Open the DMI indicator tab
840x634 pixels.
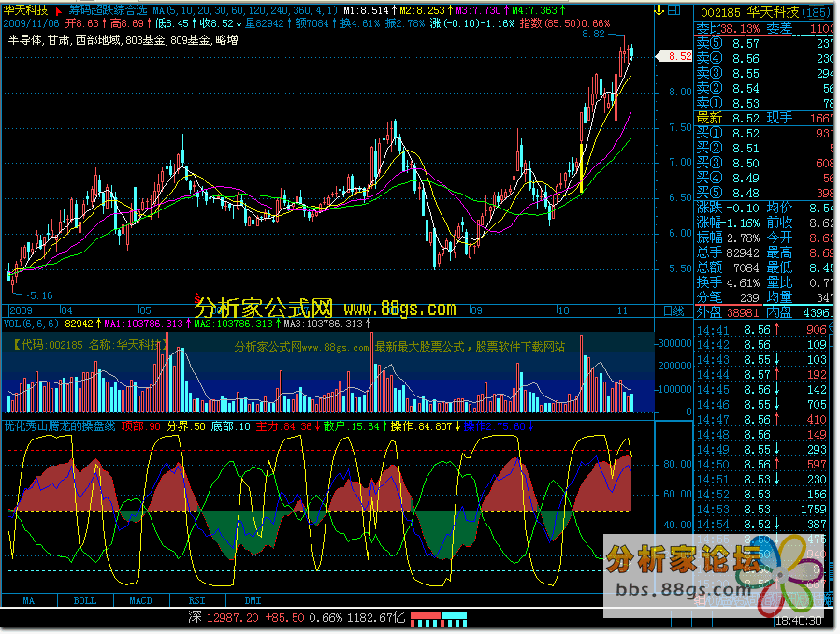pyautogui.click(x=253, y=599)
